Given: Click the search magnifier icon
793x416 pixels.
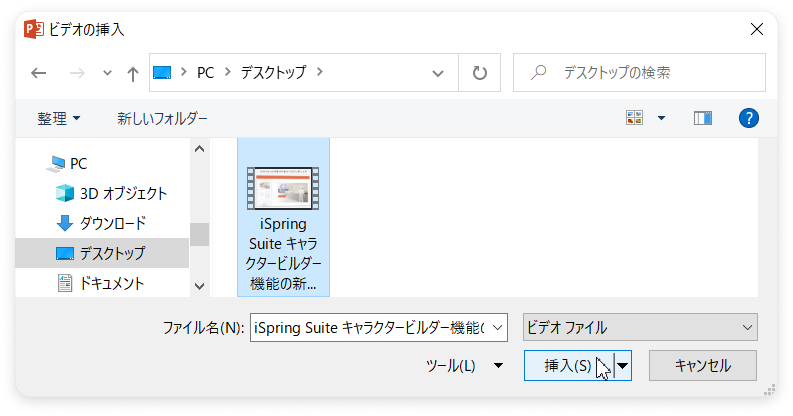Looking at the screenshot, I should 539,73.
